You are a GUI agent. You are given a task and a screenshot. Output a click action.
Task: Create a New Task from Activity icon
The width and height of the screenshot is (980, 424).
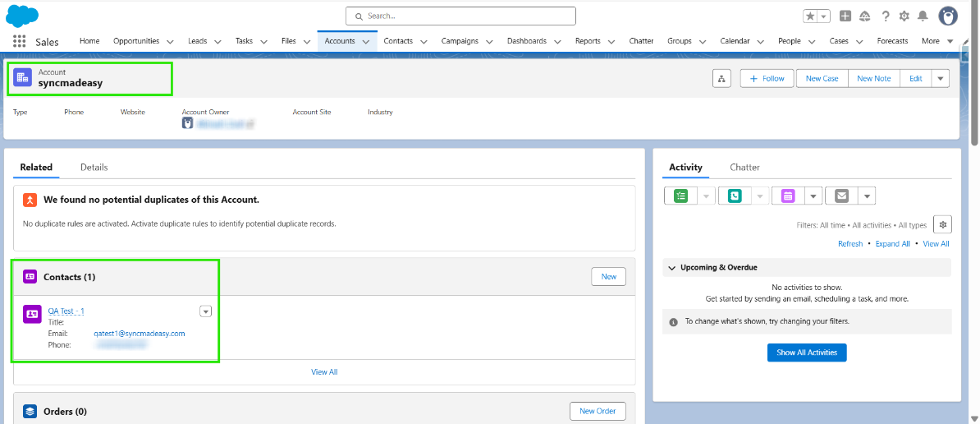coord(680,196)
